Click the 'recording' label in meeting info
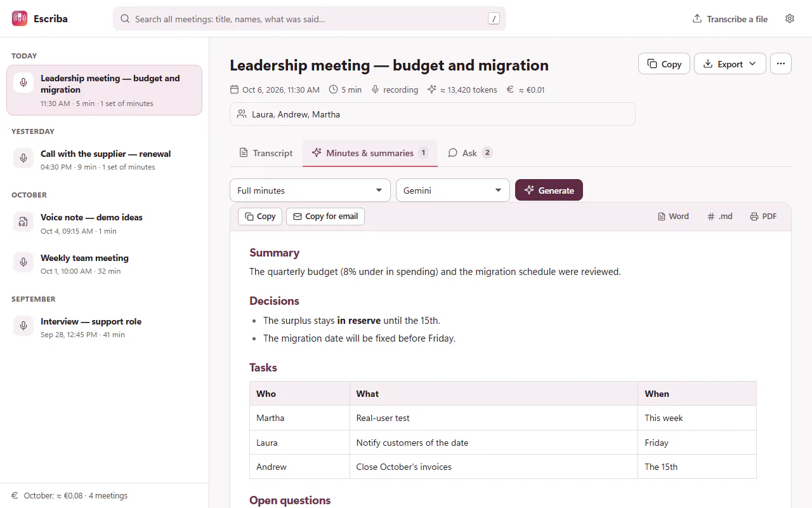The width and height of the screenshot is (812, 508). [400, 90]
